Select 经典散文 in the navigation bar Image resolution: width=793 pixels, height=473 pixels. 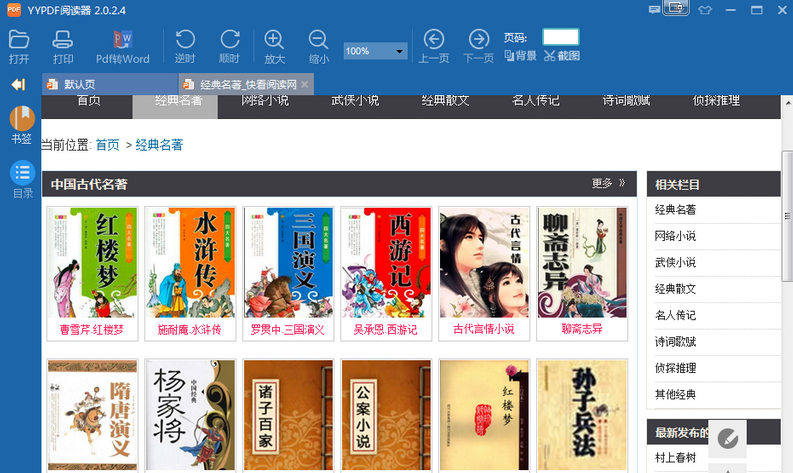(x=446, y=102)
